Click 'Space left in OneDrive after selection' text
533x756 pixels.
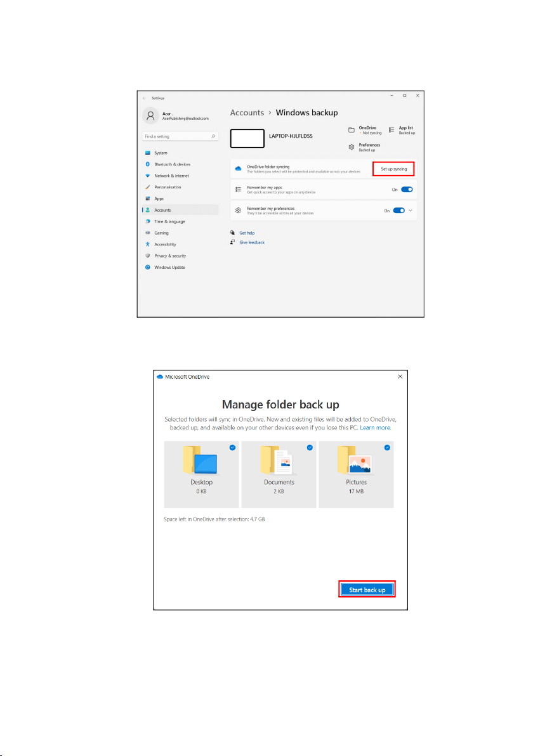point(214,519)
